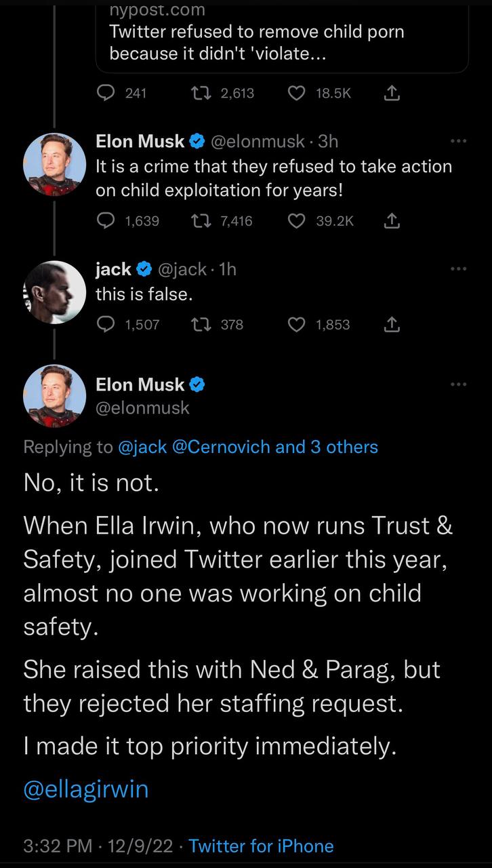Like jack's "this is false" tweet
Image resolution: width=492 pixels, height=868 pixels.
(297, 324)
